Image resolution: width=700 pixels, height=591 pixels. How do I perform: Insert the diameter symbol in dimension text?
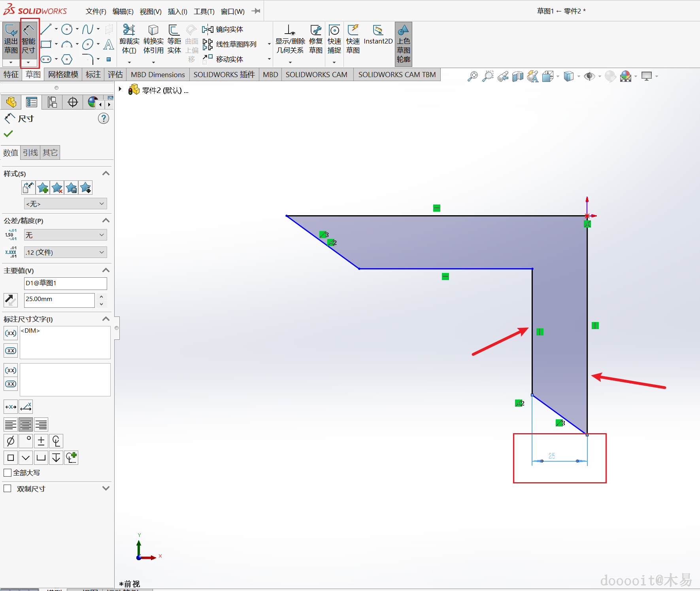pos(11,441)
